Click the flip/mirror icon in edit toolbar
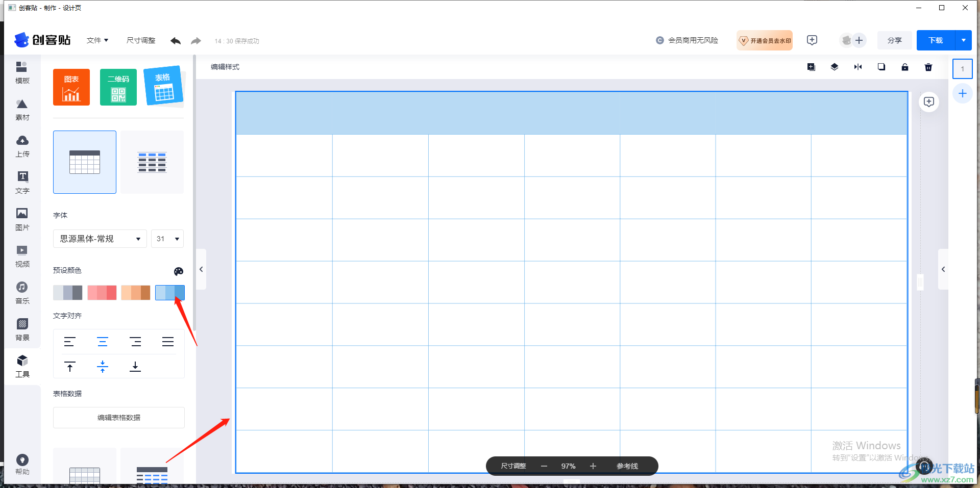 click(x=858, y=67)
